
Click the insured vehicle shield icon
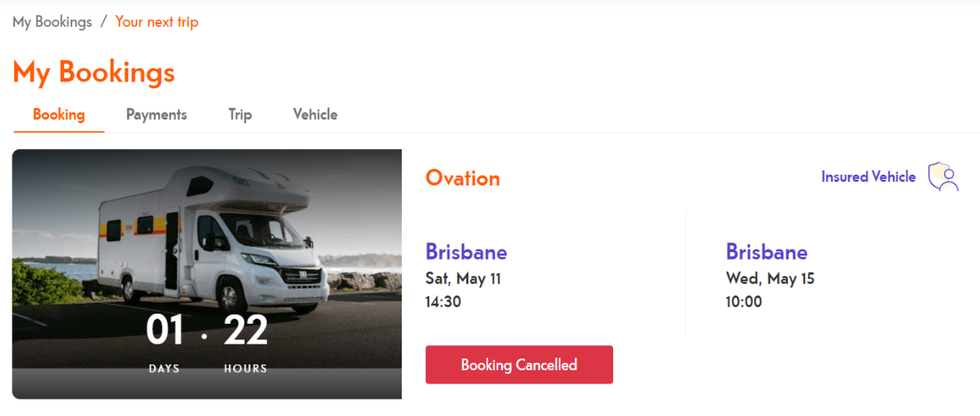point(943,177)
